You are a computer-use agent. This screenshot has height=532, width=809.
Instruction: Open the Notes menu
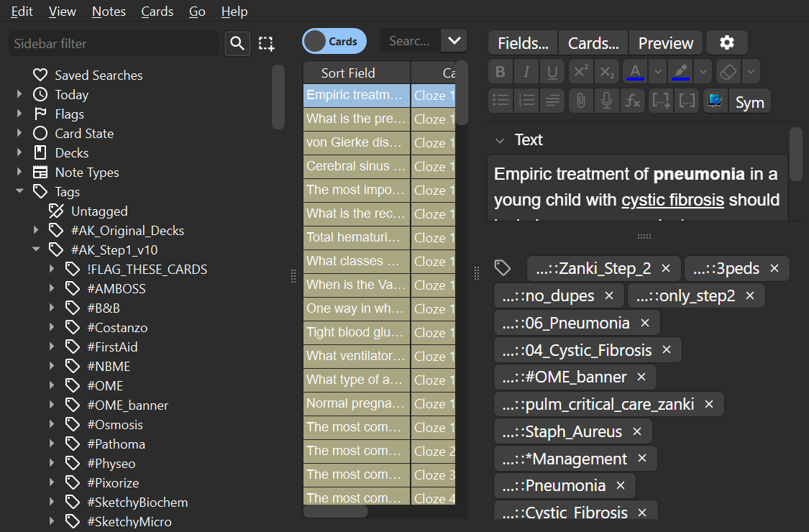[x=109, y=12]
